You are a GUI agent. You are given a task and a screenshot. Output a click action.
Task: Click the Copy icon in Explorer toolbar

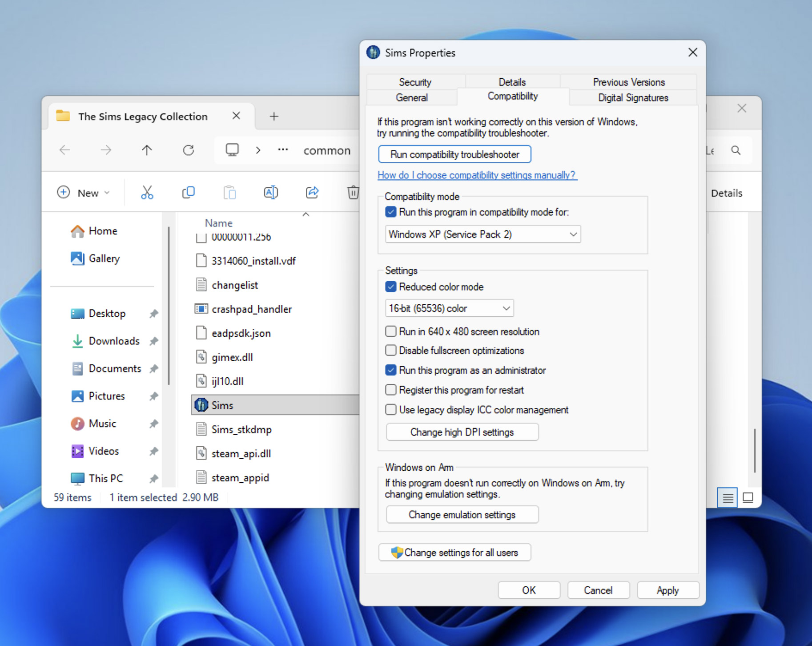point(189,193)
